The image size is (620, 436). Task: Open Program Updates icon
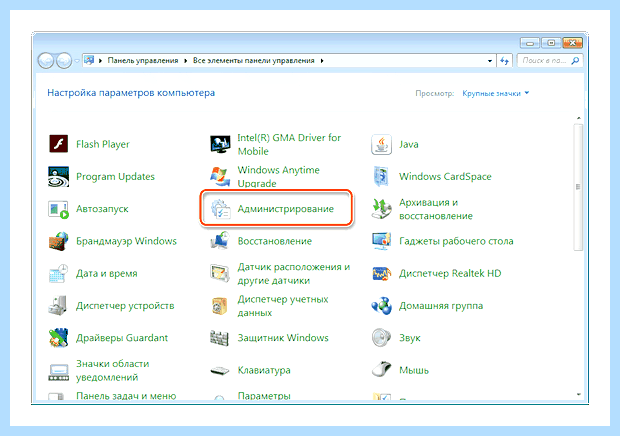pos(59,176)
